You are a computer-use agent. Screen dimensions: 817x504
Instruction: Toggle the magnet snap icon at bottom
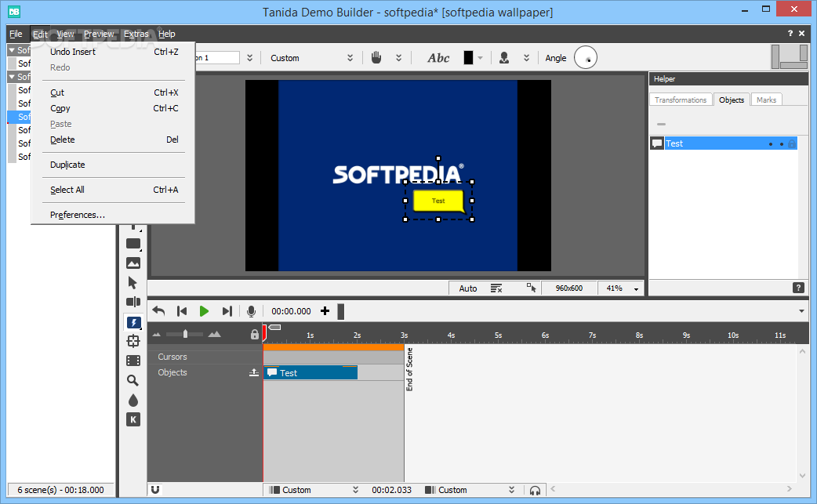[155, 489]
